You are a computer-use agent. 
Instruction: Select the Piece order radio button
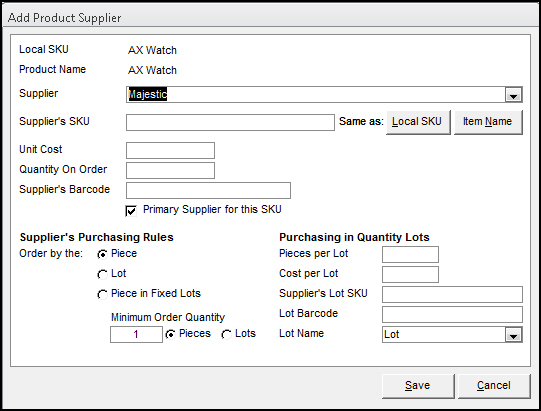102,254
